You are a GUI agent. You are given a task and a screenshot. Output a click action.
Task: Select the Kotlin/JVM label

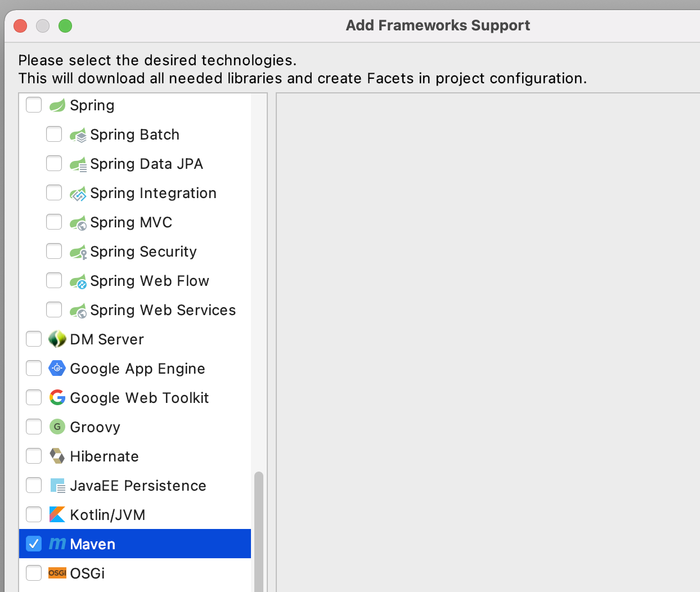pos(108,515)
